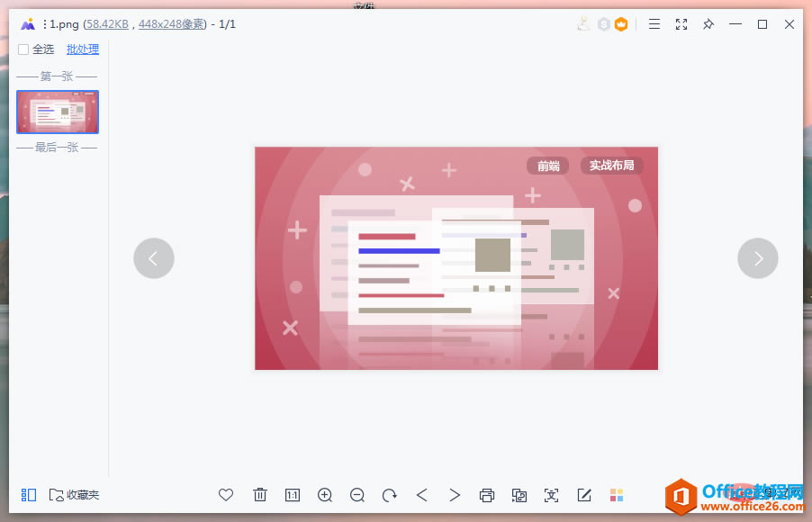Enter full screen view mode
Image resolution: width=812 pixels, height=522 pixels.
click(x=681, y=23)
